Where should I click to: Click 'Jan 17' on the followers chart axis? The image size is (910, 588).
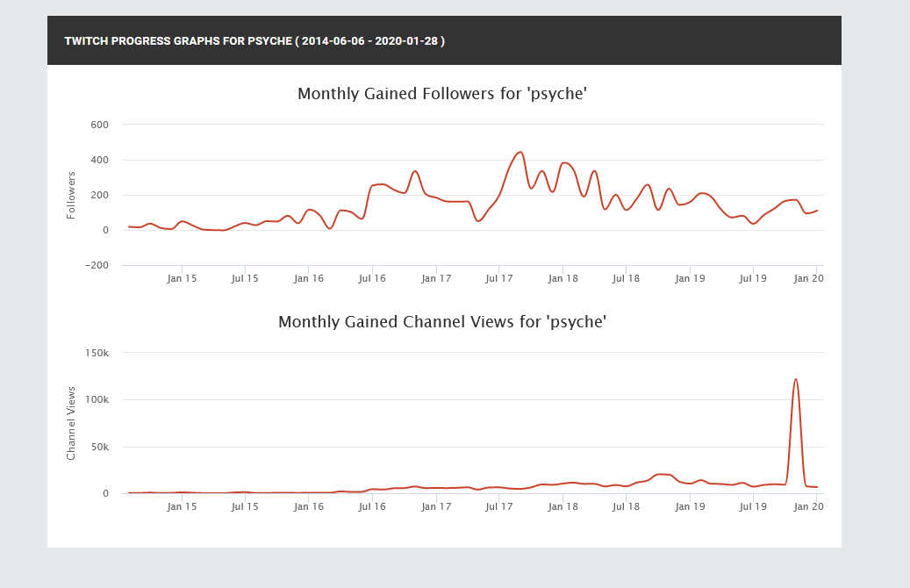point(436,278)
